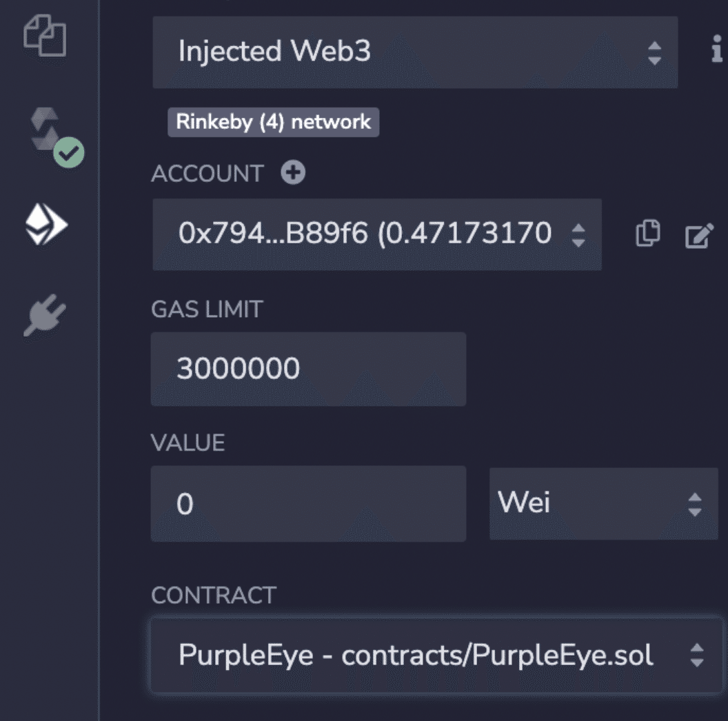Click the sign message edit icon
728x721 pixels.
coord(698,236)
